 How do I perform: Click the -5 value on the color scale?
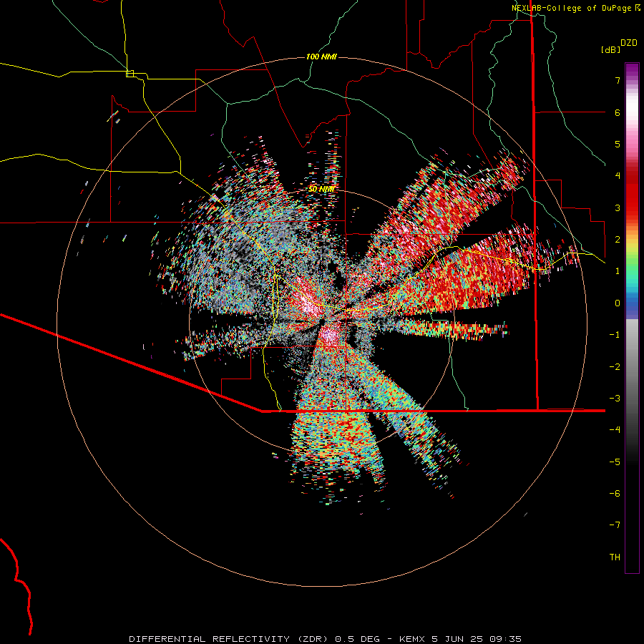[615, 462]
